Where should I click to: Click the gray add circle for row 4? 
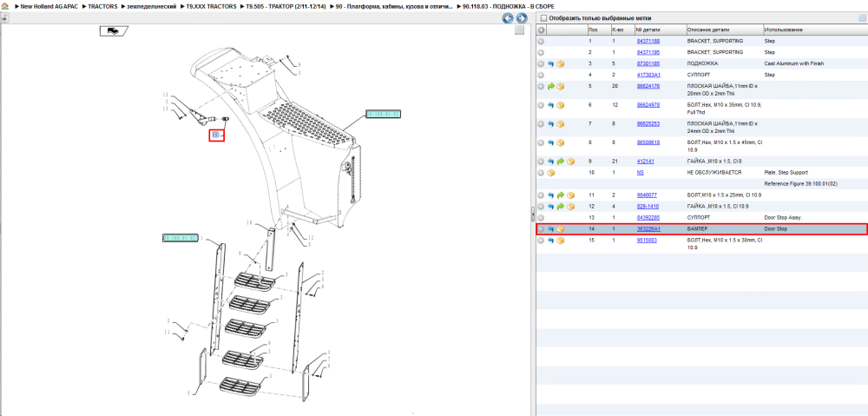(542, 75)
